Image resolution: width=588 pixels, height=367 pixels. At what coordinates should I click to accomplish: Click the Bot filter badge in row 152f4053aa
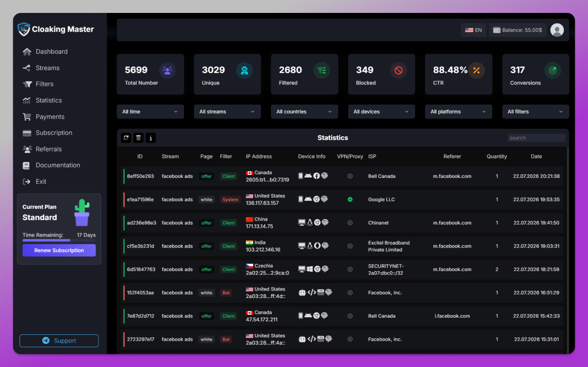tap(226, 293)
